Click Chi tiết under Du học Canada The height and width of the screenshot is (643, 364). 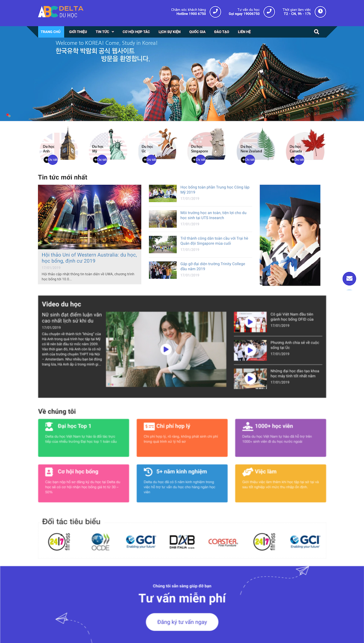pos(297,160)
